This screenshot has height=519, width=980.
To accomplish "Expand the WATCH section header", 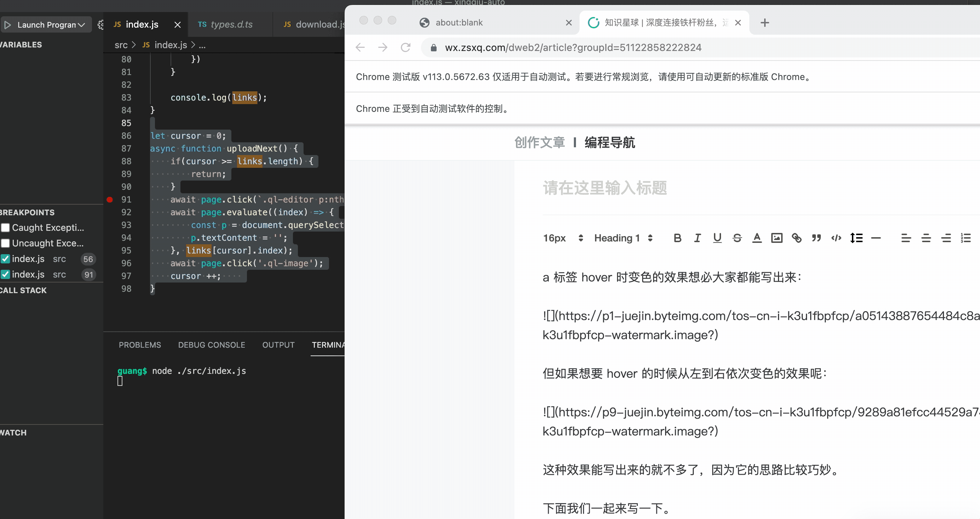I will [x=14, y=433].
